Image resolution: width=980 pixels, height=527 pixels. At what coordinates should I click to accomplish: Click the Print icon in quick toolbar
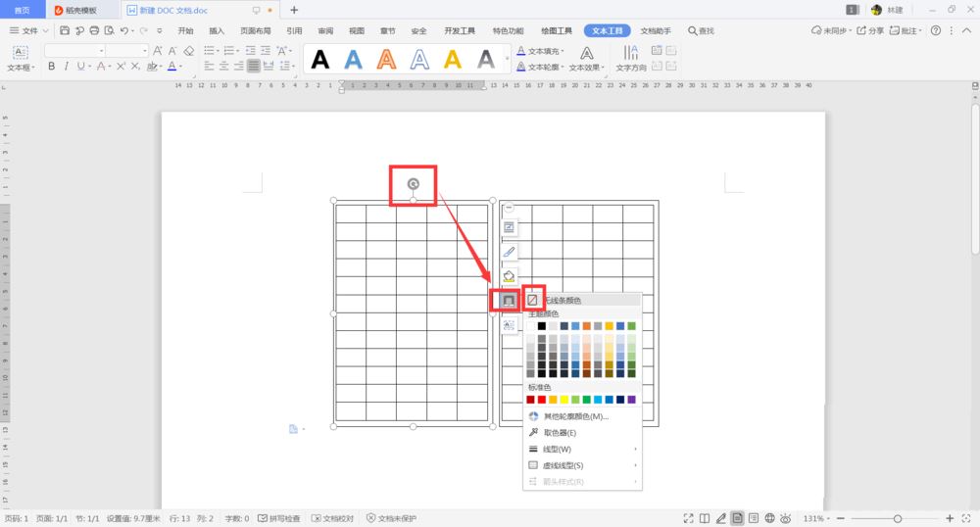click(94, 30)
